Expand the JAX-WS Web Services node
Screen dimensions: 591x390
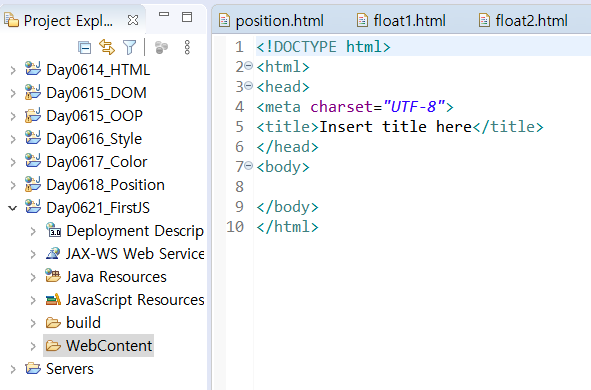(x=33, y=254)
